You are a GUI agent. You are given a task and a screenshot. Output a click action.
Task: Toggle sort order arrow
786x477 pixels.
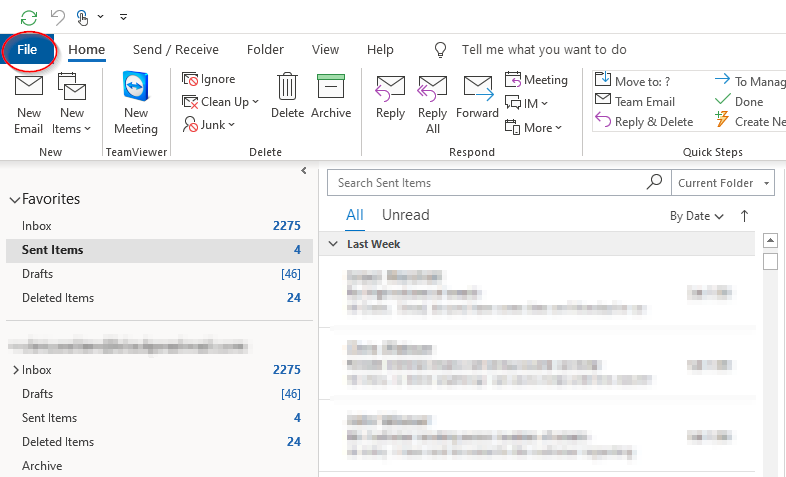pyautogui.click(x=744, y=216)
